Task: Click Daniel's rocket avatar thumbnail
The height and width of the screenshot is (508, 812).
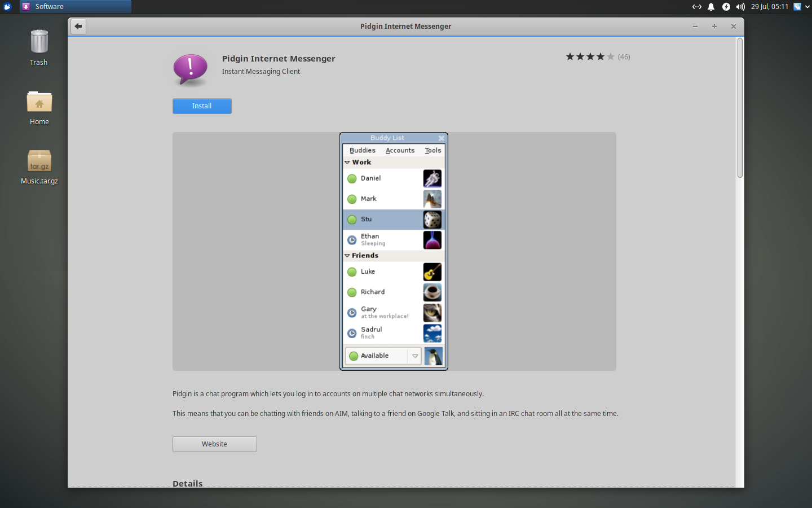Action: 432,178
